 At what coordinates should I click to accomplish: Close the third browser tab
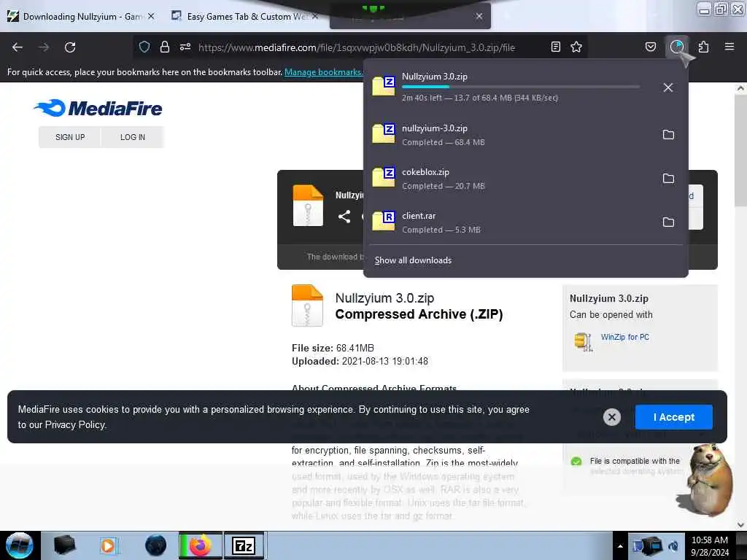pos(479,16)
